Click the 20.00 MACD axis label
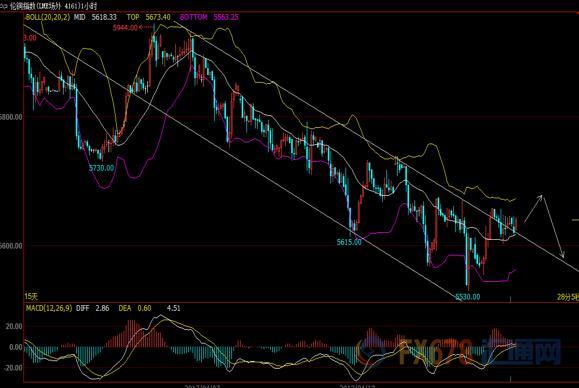Screen dimensions: 579x388 pyautogui.click(x=14, y=327)
